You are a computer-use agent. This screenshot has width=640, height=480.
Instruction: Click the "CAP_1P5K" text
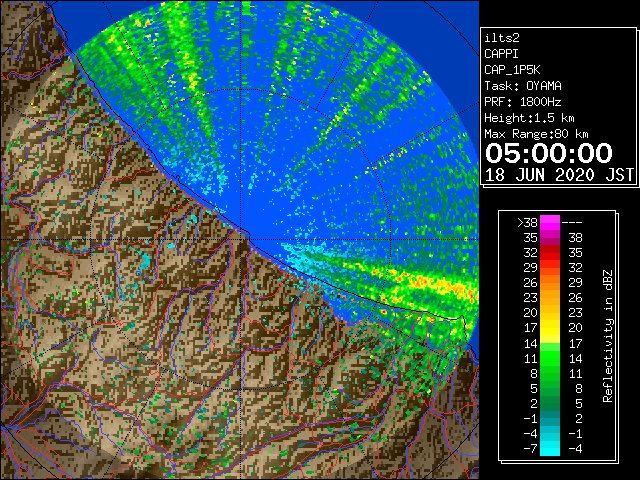(512, 70)
